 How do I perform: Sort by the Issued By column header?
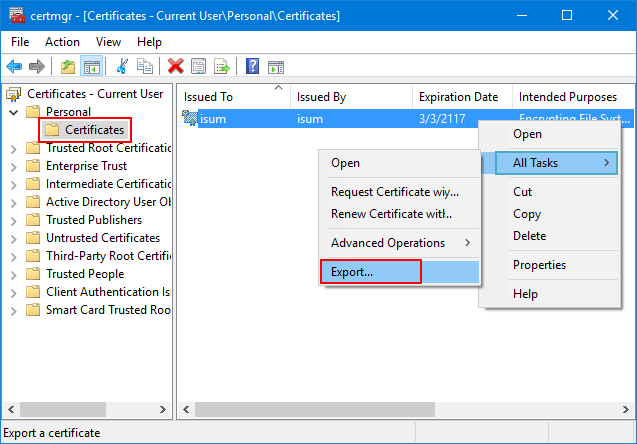(x=322, y=97)
